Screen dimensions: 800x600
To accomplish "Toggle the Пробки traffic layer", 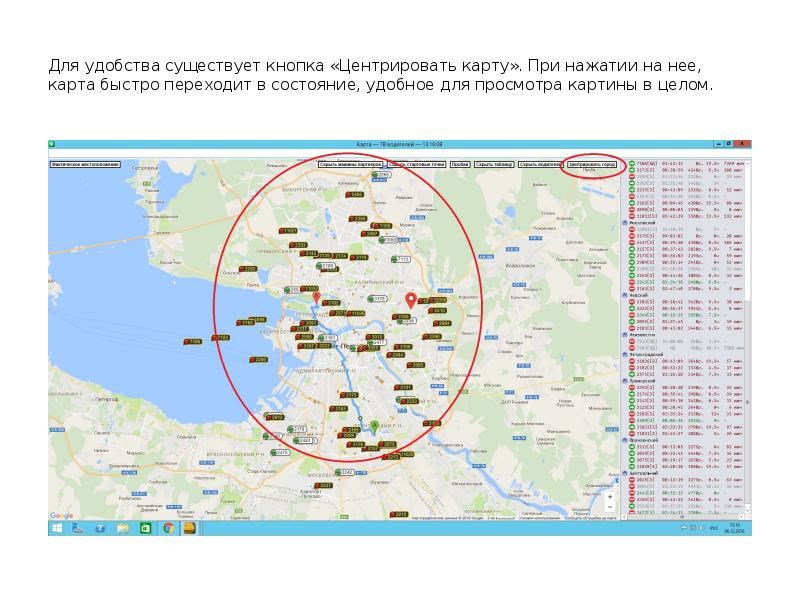I will click(460, 164).
